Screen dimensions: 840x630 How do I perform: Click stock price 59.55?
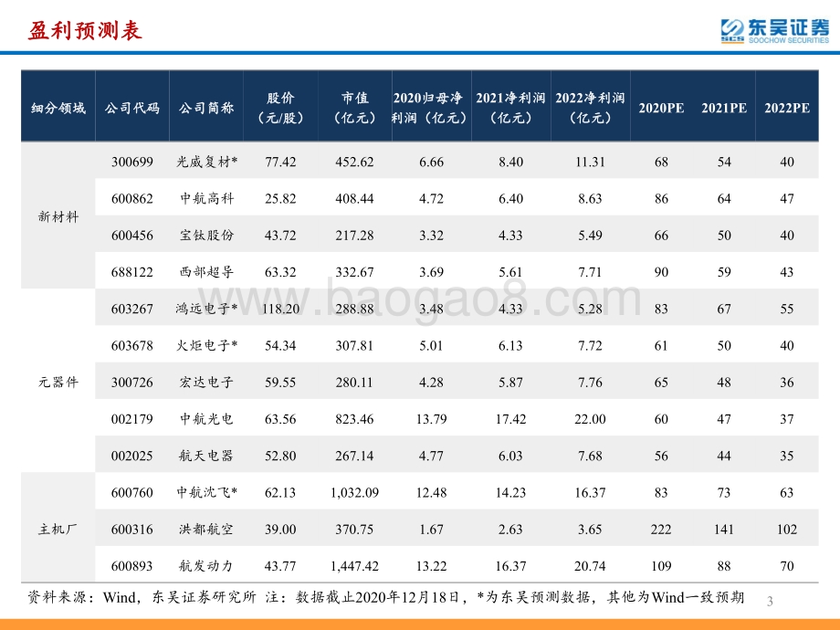click(x=280, y=383)
